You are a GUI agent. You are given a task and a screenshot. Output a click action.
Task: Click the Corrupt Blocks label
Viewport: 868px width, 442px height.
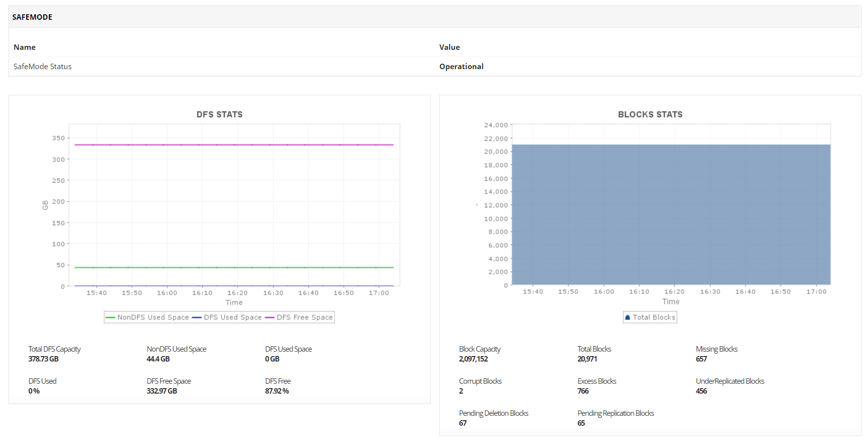[480, 381]
